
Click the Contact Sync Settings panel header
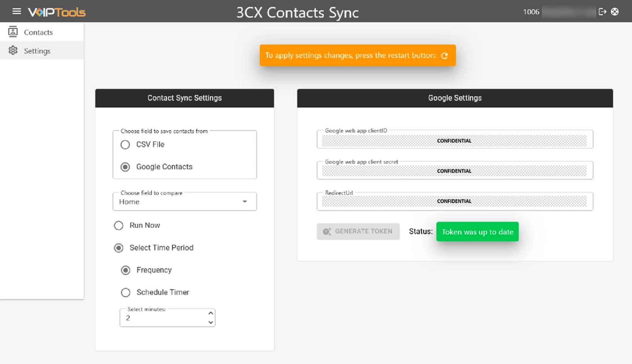(184, 98)
